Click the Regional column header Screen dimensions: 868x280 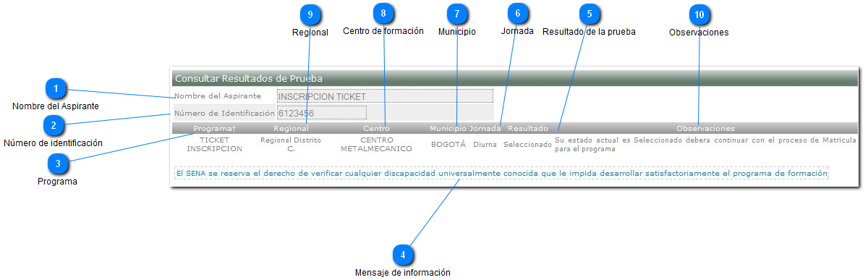tap(291, 128)
